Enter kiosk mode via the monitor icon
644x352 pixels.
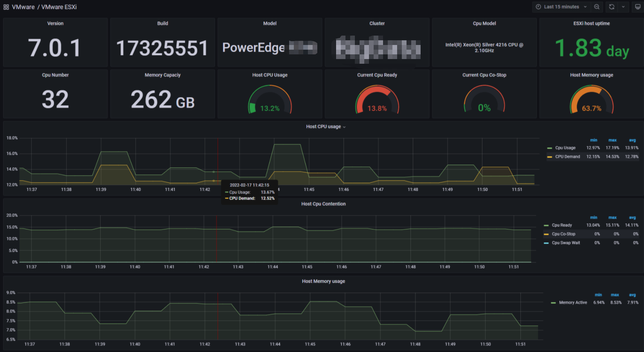pyautogui.click(x=638, y=7)
